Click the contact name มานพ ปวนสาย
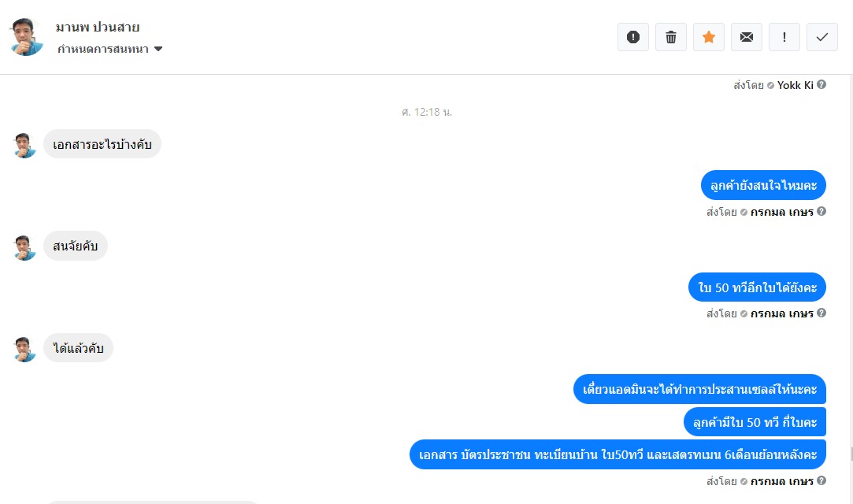 (98, 27)
